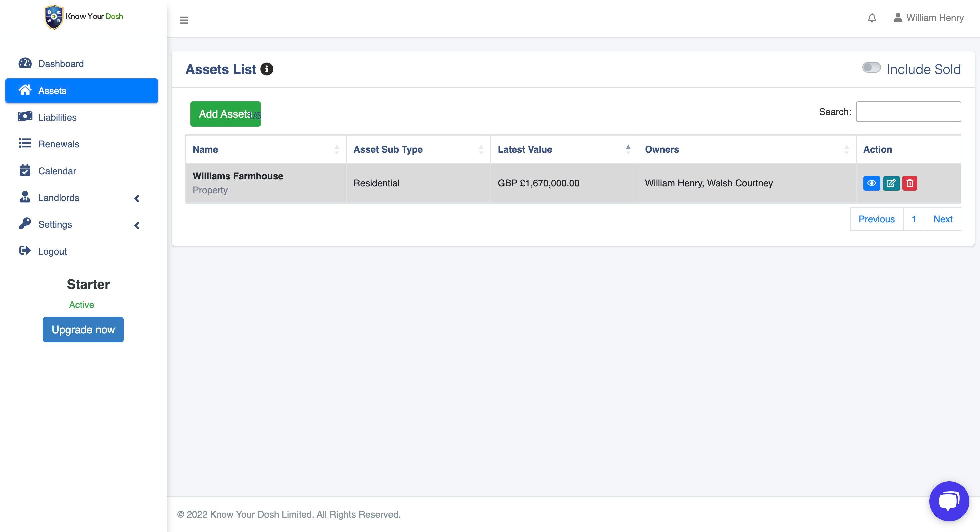Delete Williams Farmhouse with trash icon
This screenshot has width=980, height=532.
[910, 183]
